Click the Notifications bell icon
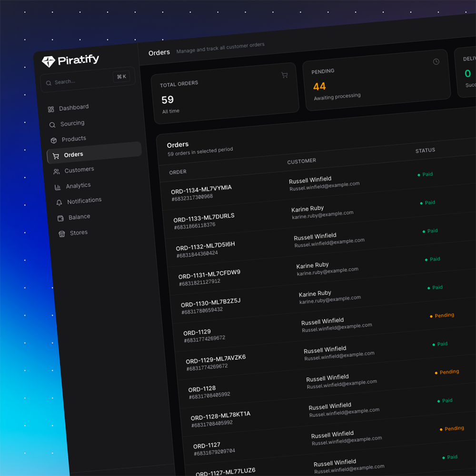476x476 pixels. (59, 203)
